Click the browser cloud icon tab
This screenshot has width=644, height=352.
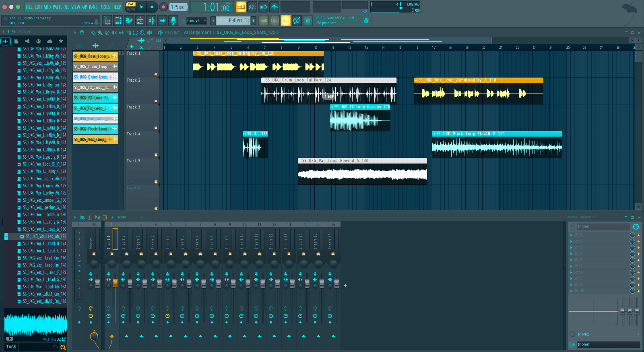(50, 41)
